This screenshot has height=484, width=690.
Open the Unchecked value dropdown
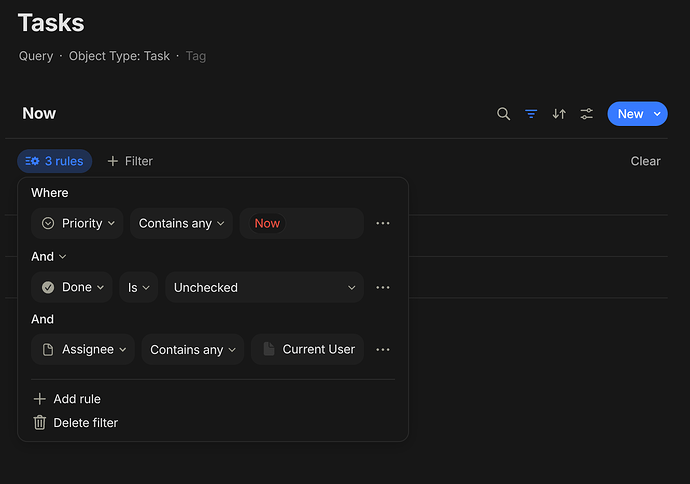[264, 287]
